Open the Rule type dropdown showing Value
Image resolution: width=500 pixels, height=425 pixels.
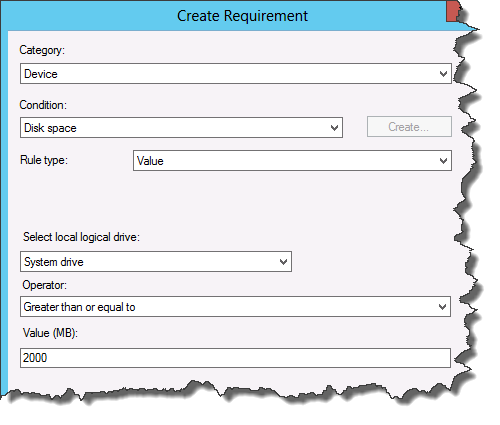pos(292,161)
